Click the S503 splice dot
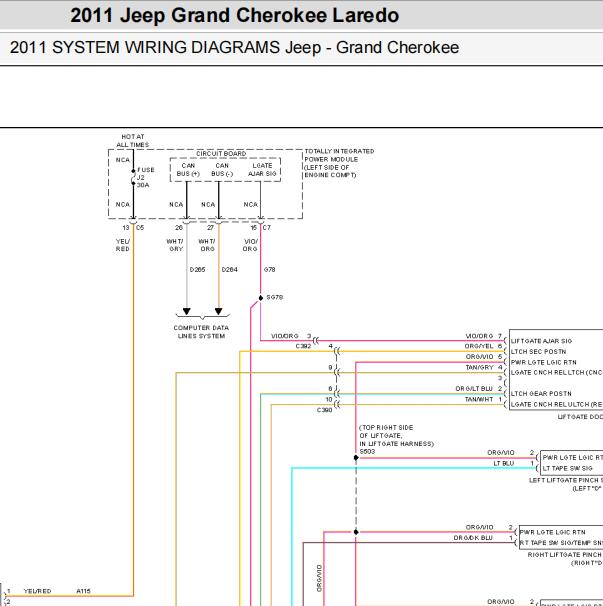 click(356, 458)
